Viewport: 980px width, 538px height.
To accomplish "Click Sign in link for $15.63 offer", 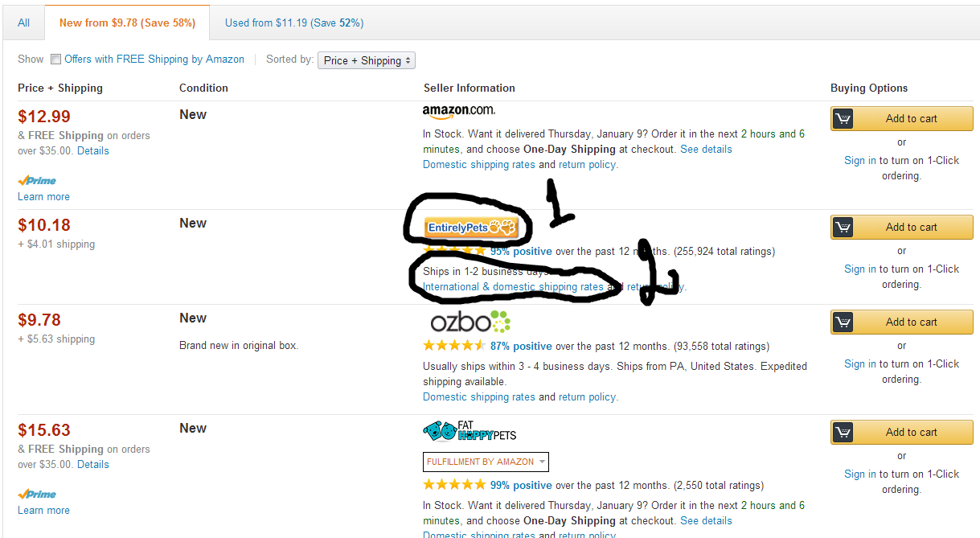I will 860,474.
